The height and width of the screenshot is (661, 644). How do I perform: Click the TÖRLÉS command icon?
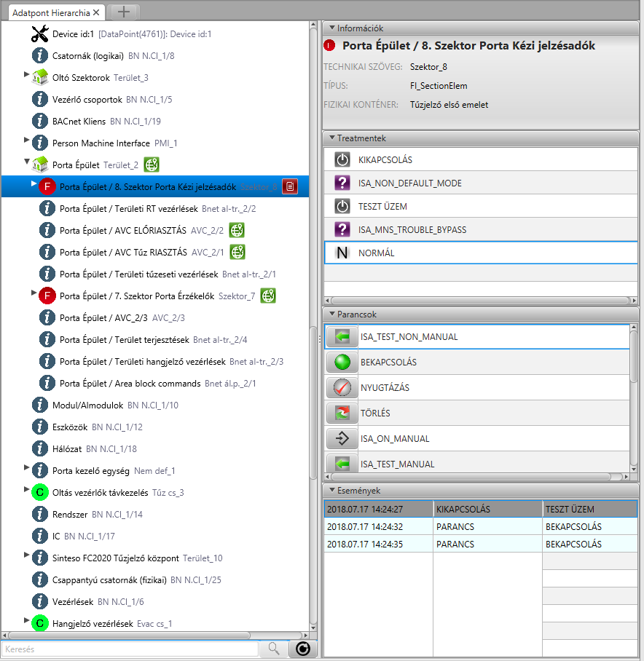342,413
